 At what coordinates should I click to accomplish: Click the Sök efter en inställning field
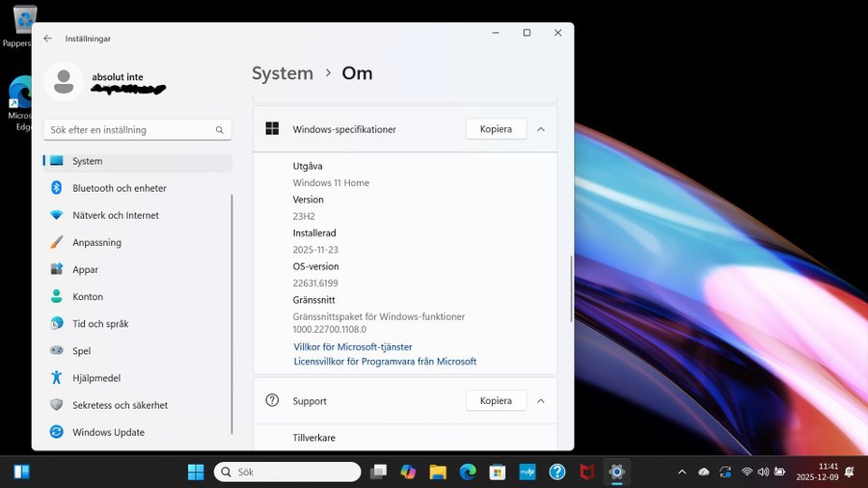coord(130,129)
